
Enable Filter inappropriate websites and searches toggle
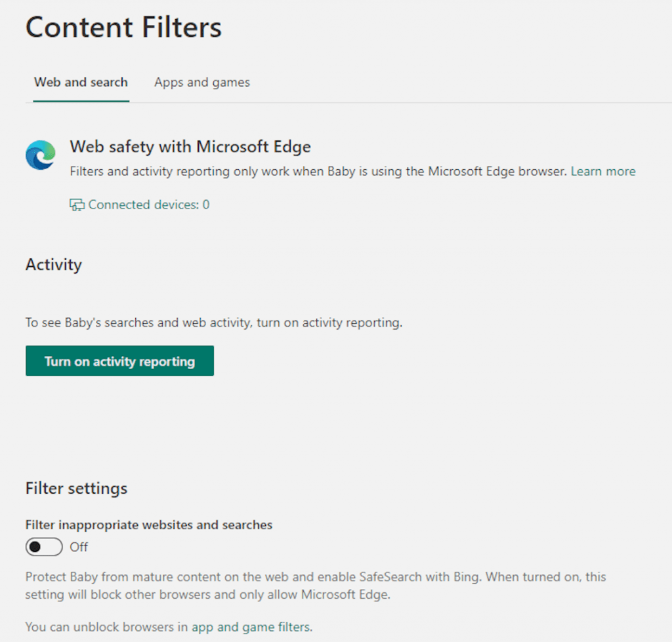[44, 546]
